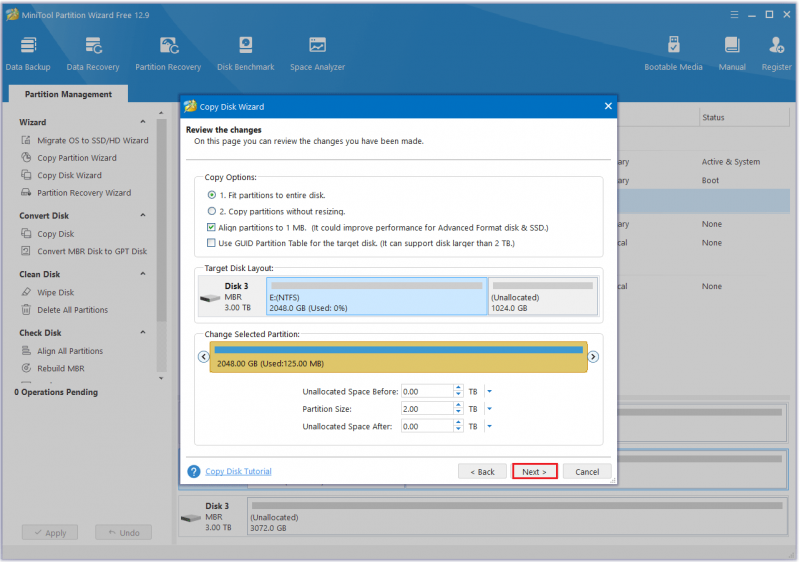Click the Register icon
Image resolution: width=800 pixels, height=562 pixels.
click(776, 54)
